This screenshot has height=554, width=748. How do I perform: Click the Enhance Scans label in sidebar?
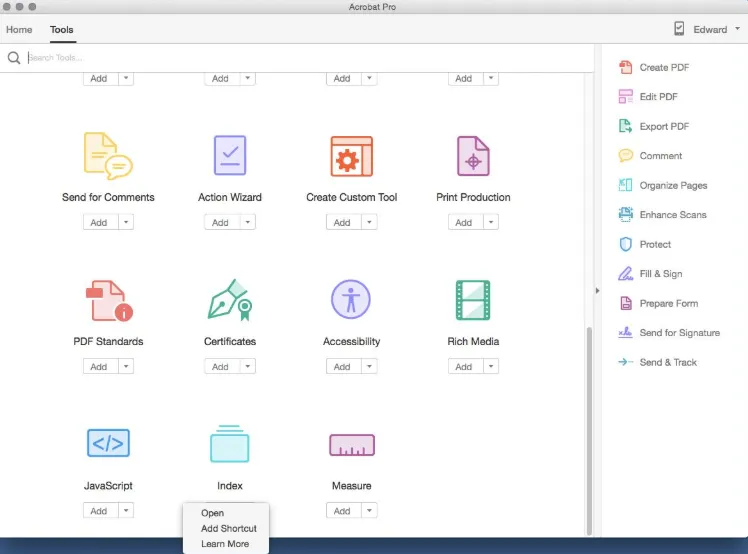(673, 215)
